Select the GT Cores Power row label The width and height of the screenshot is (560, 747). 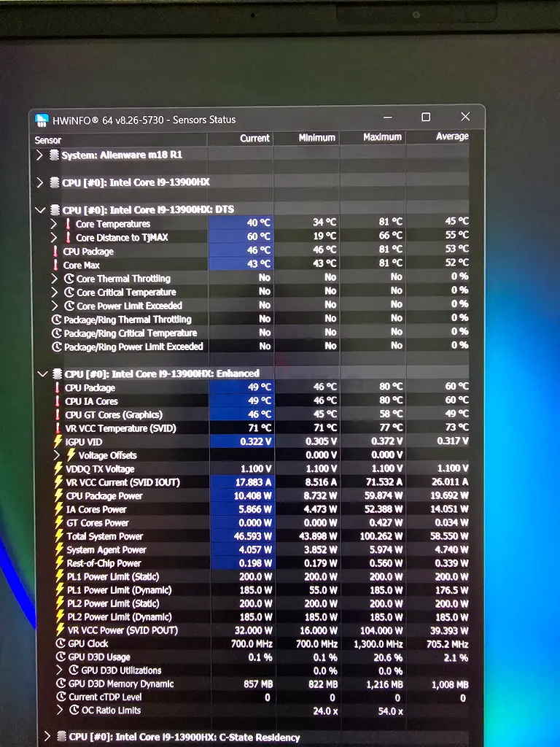pos(97,522)
